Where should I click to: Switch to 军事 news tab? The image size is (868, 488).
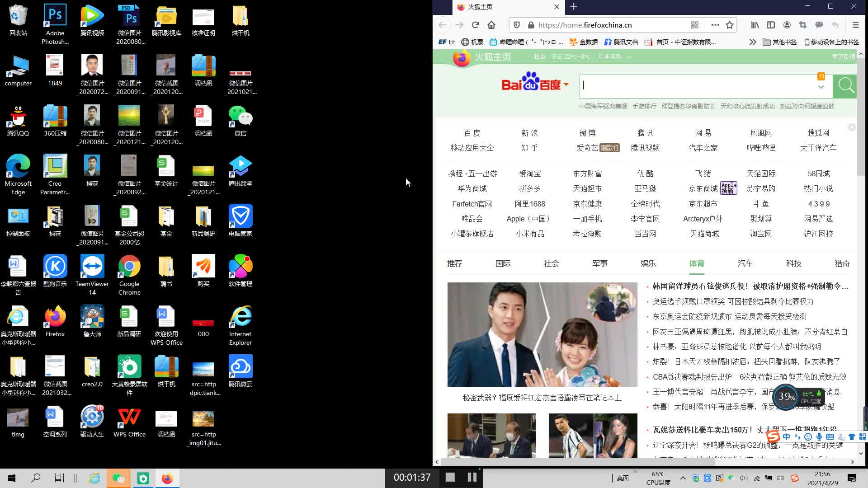(x=600, y=264)
